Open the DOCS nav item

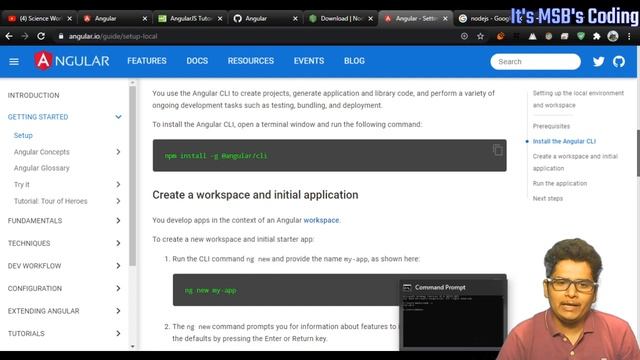coord(197,61)
